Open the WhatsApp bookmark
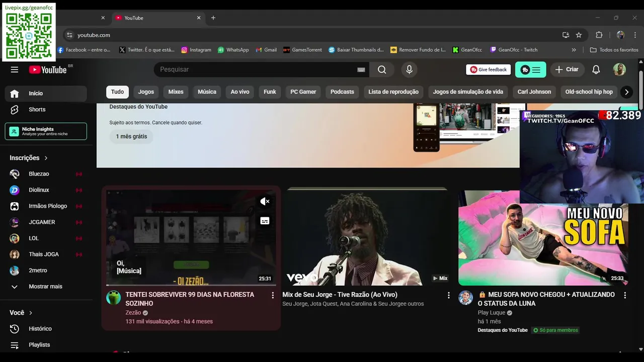The image size is (644, 362). point(233,50)
